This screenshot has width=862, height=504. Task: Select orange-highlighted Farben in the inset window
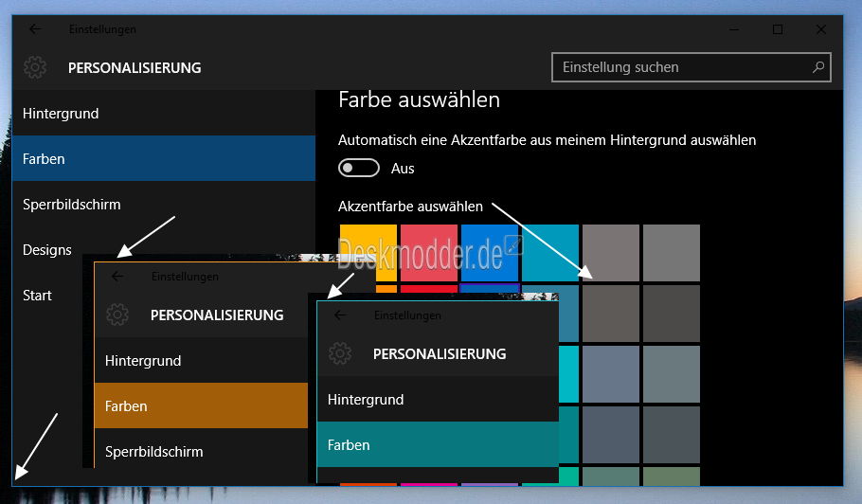(201, 405)
